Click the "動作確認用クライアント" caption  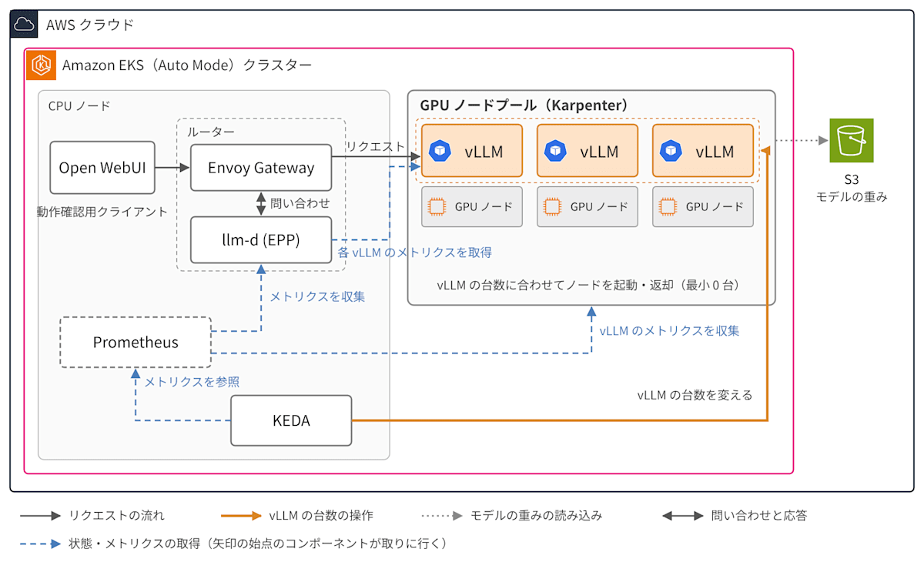(x=102, y=212)
